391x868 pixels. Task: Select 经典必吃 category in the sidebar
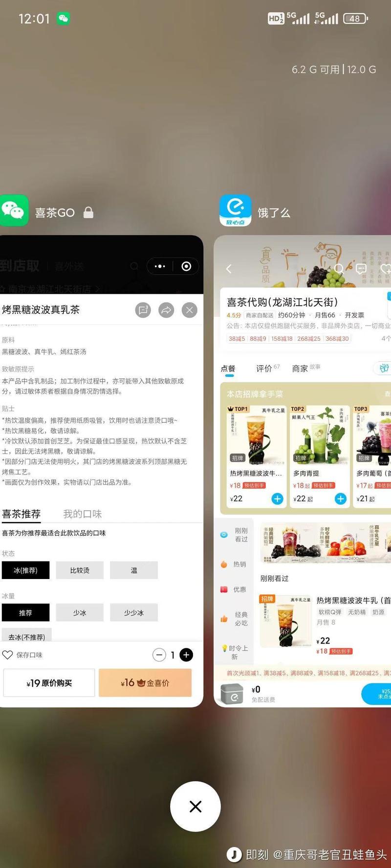pyautogui.click(x=235, y=619)
